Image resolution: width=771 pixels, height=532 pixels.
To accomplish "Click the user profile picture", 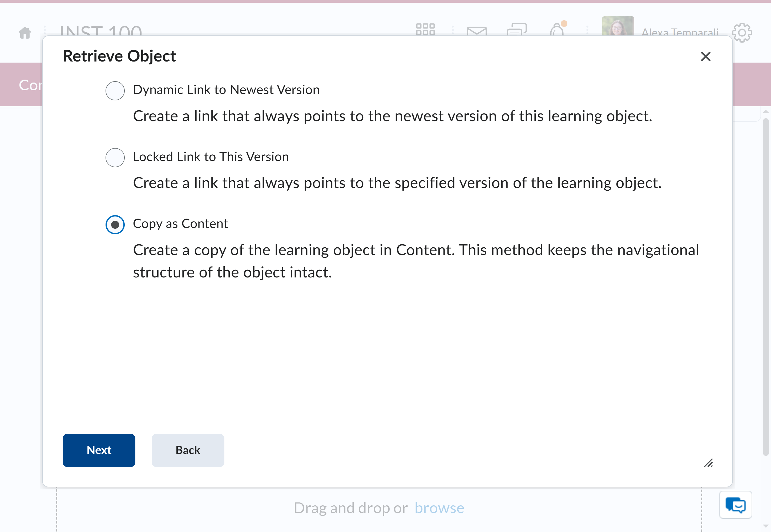I will click(x=618, y=26).
